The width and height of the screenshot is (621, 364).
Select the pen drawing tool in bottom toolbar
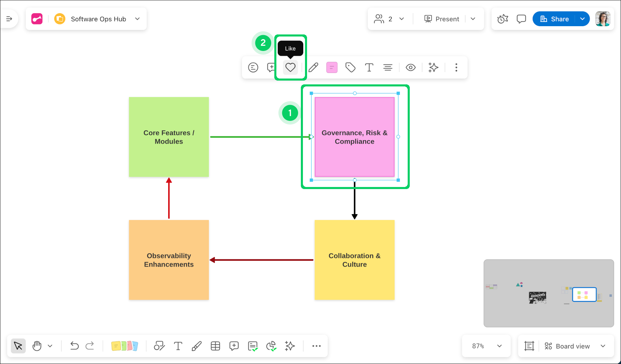point(196,346)
